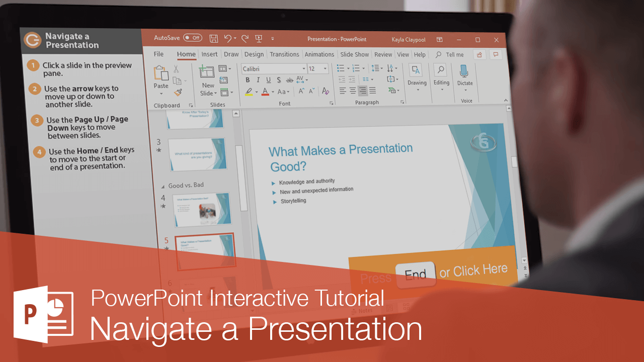Open the font size dropdown
644x362 pixels.
(x=326, y=68)
